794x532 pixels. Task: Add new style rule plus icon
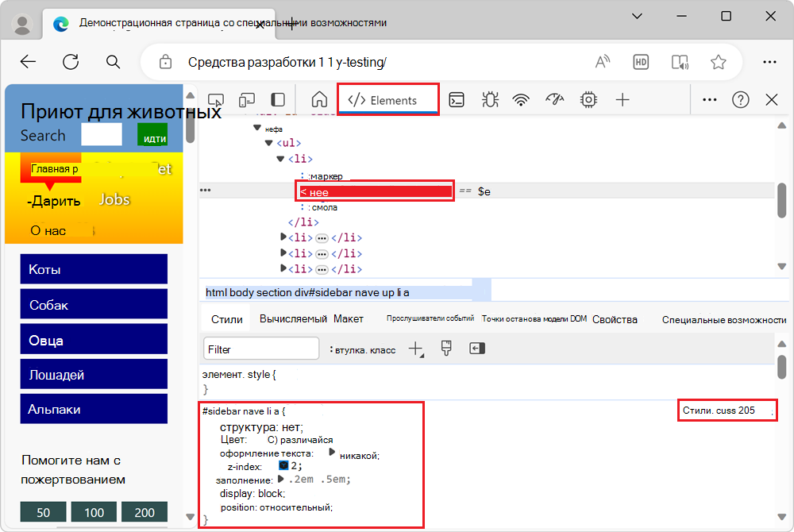tap(416, 349)
